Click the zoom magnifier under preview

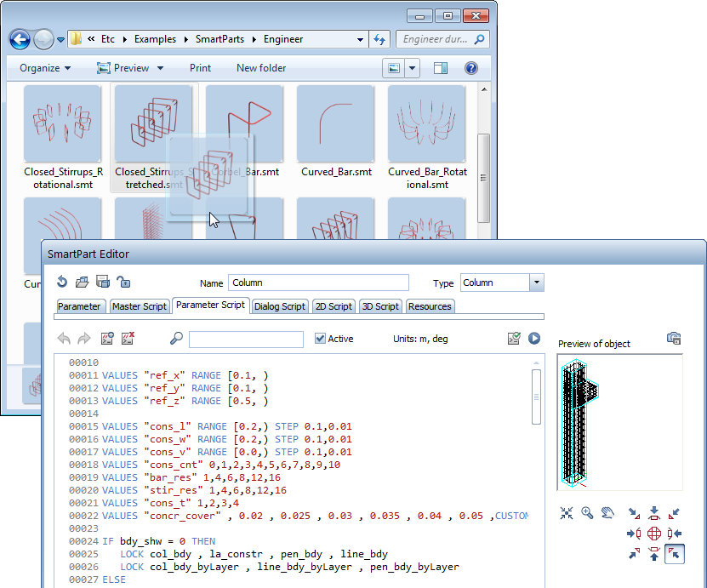(587, 513)
